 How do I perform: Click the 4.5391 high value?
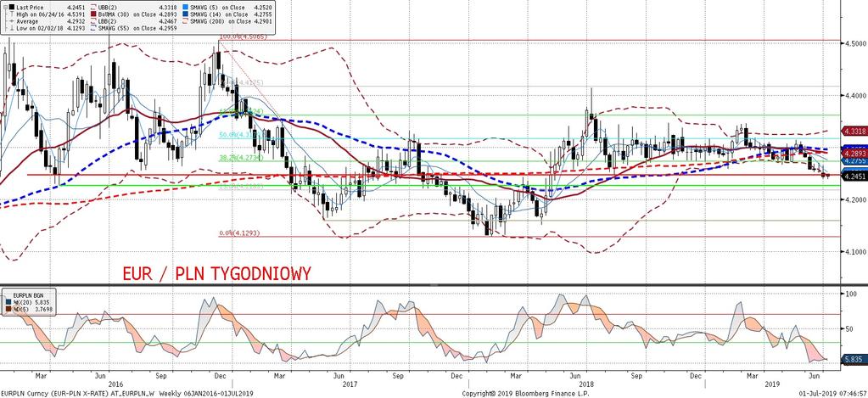(x=76, y=14)
